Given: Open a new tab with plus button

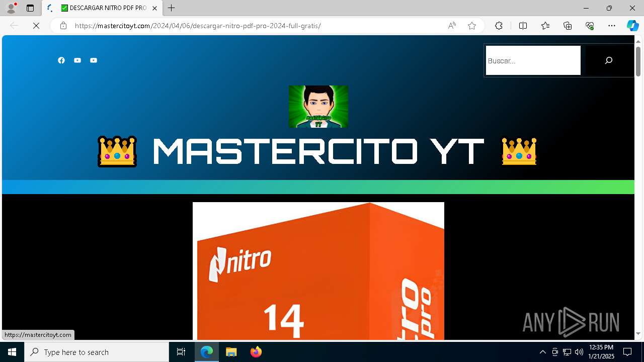Looking at the screenshot, I should coord(172,8).
